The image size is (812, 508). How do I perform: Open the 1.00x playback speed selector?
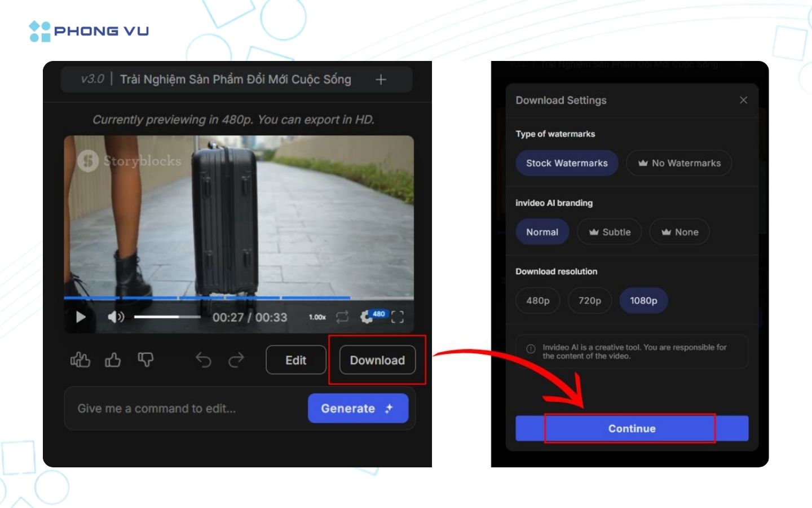(317, 317)
